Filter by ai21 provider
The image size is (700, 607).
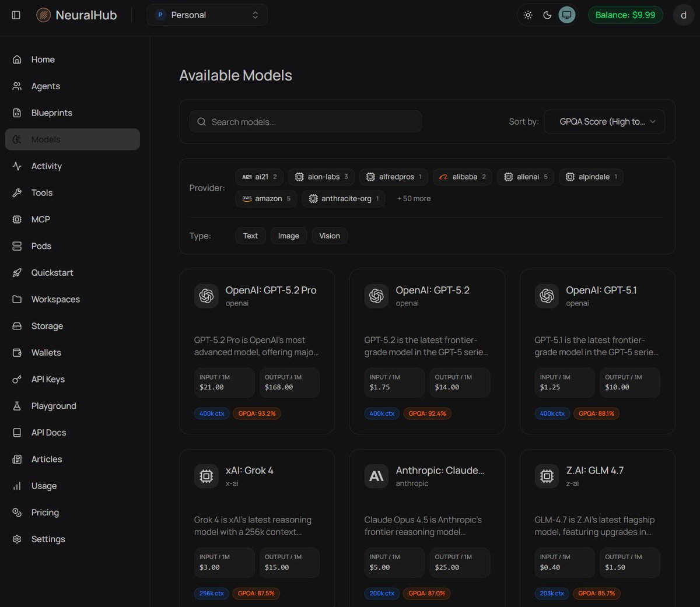point(260,177)
